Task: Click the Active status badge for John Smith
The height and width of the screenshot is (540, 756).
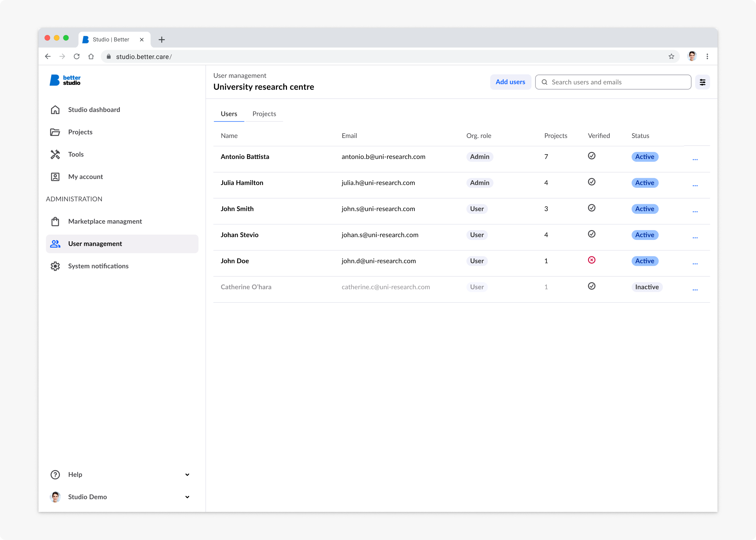Action: (x=645, y=209)
